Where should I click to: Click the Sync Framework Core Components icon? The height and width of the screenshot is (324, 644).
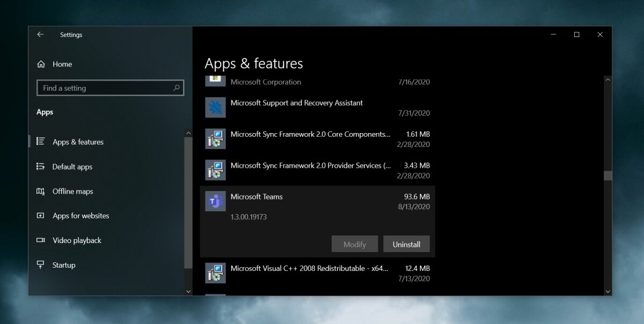coord(215,138)
